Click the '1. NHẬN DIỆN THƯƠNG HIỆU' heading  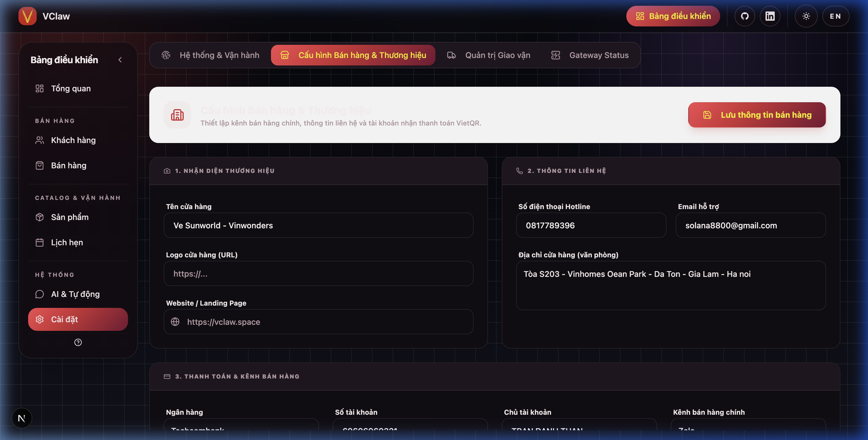pyautogui.click(x=225, y=171)
